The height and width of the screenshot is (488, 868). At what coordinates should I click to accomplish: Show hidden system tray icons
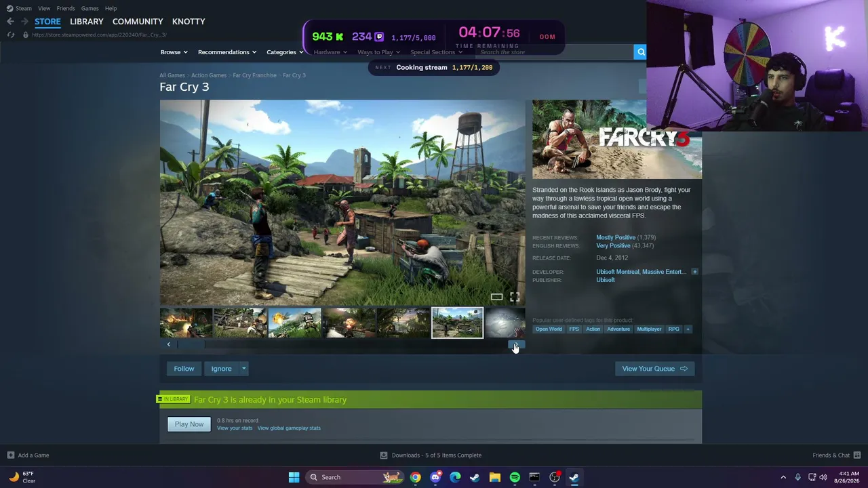(x=783, y=477)
